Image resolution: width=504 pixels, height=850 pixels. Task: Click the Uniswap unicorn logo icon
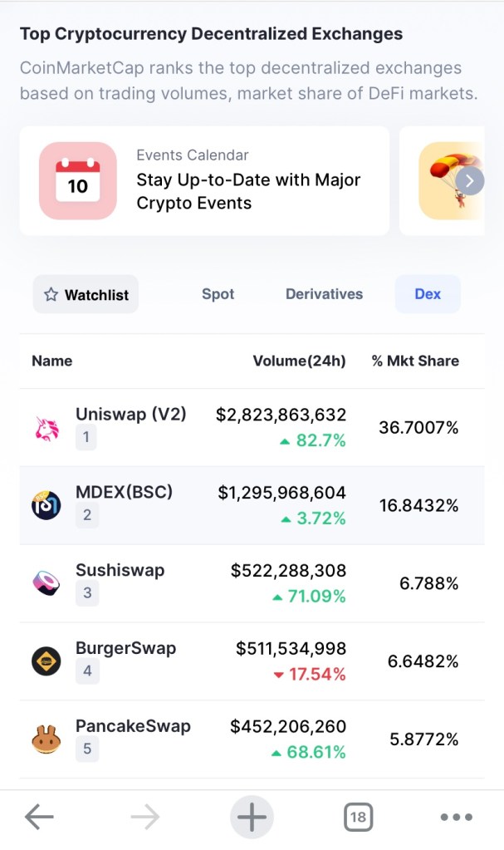46,428
